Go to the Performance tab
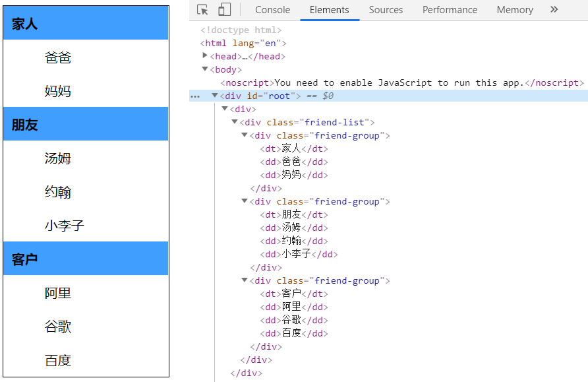This screenshot has width=588, height=382. click(450, 10)
